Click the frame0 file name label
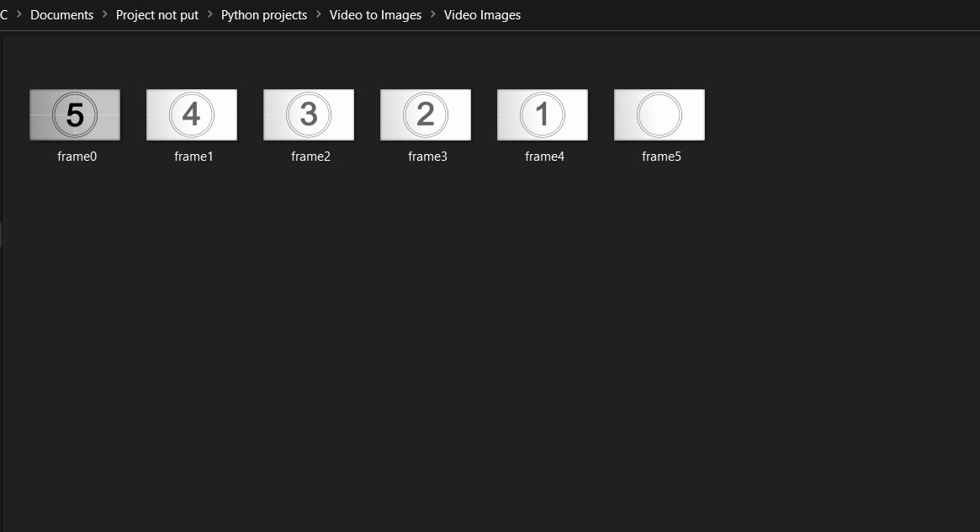 pos(77,157)
